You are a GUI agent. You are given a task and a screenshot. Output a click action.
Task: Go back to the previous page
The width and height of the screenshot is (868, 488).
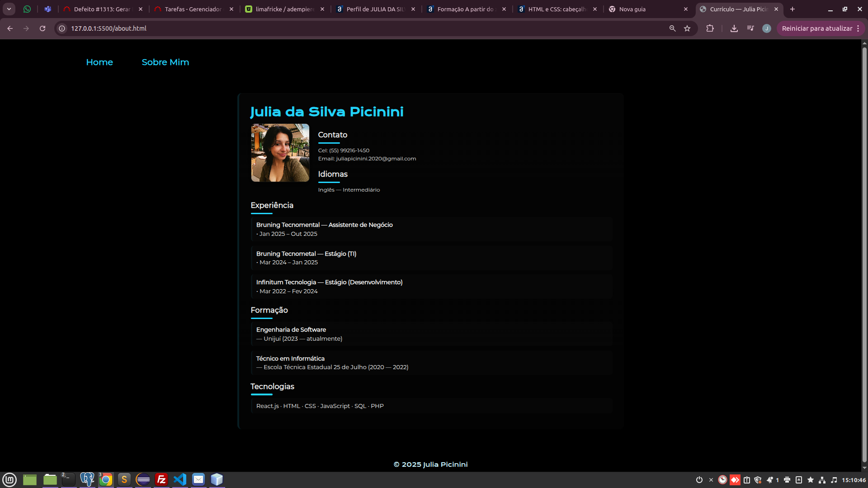(x=10, y=28)
